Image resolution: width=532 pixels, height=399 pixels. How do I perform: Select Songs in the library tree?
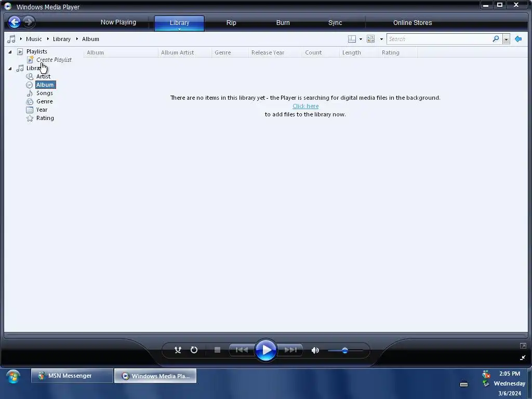pos(45,93)
